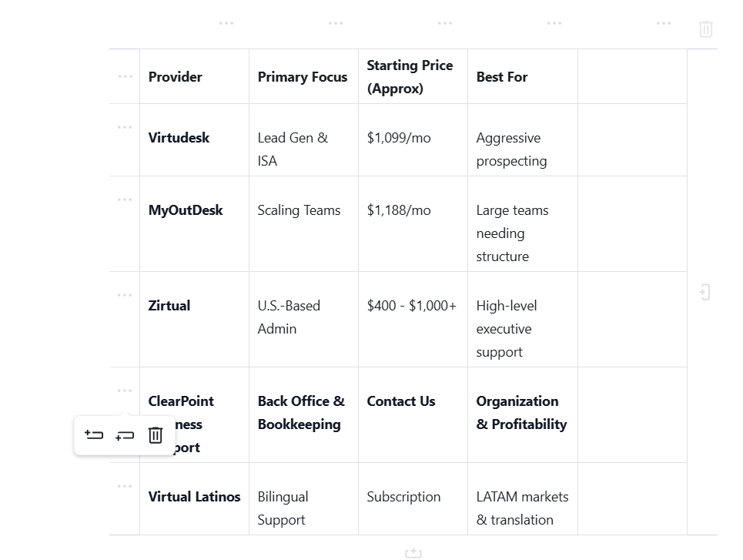Open Virtudesk row handle dots

pyautogui.click(x=125, y=127)
